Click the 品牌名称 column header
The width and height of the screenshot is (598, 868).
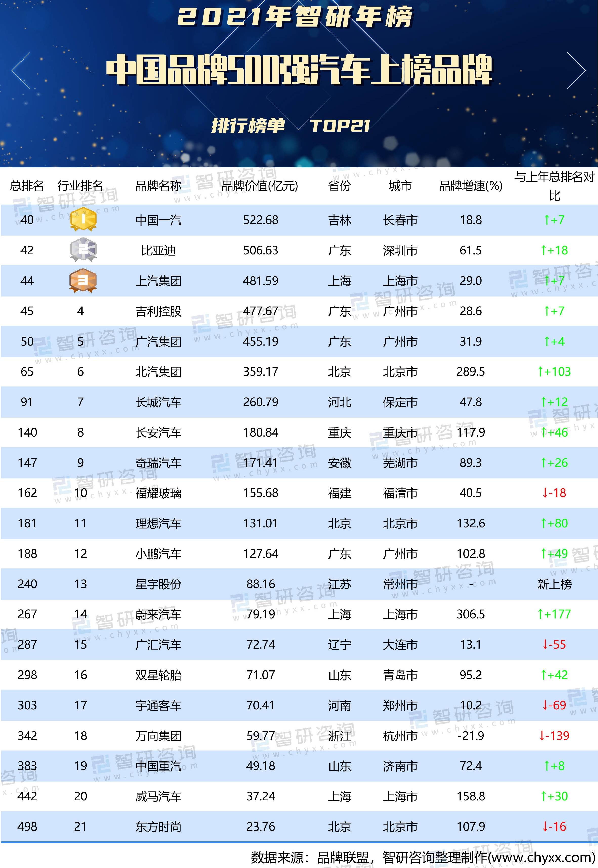(x=158, y=186)
